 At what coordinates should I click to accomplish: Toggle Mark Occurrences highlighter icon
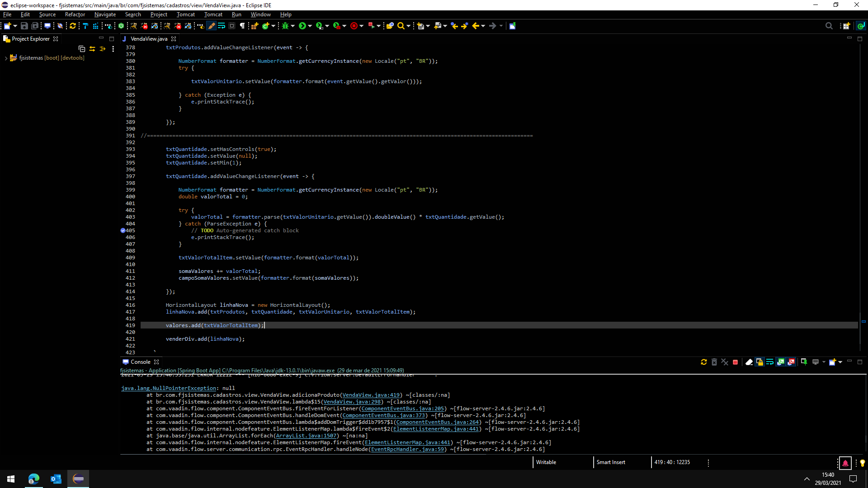pyautogui.click(x=211, y=26)
